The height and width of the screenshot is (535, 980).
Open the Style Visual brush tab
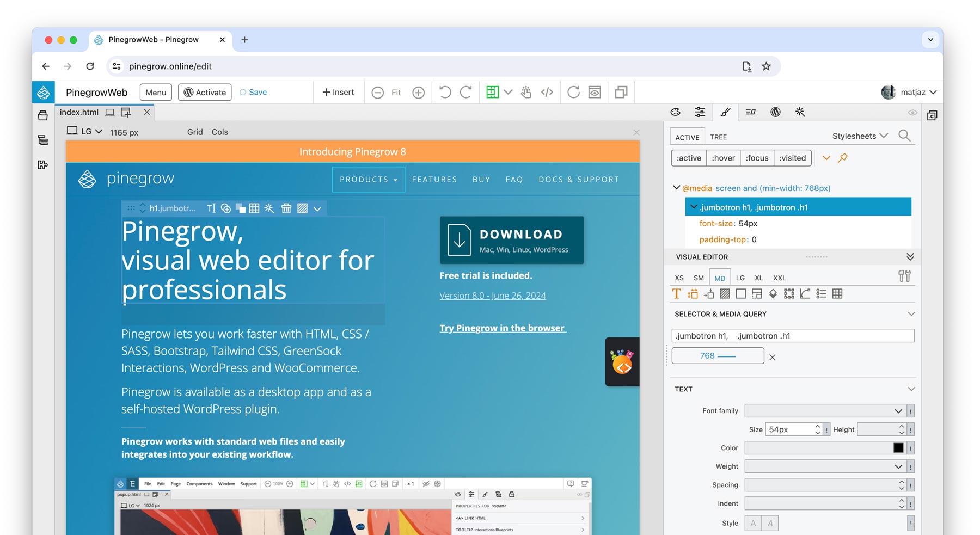coord(725,112)
